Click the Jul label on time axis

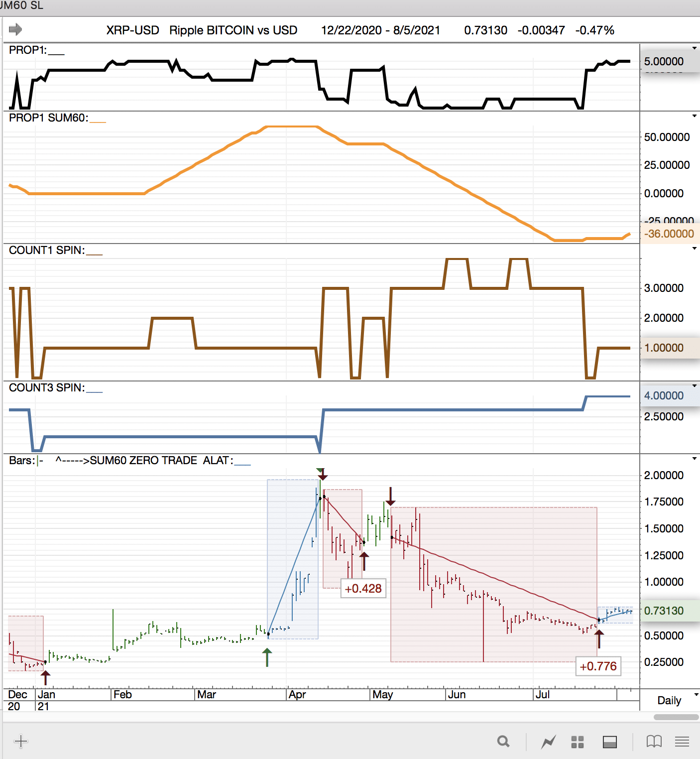[x=542, y=695]
